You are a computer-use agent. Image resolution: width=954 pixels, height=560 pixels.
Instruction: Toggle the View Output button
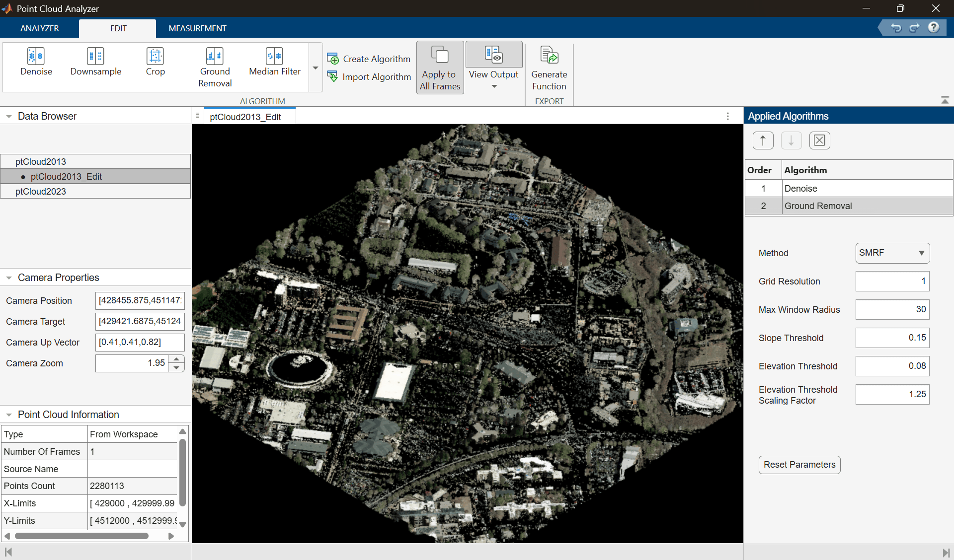click(494, 55)
